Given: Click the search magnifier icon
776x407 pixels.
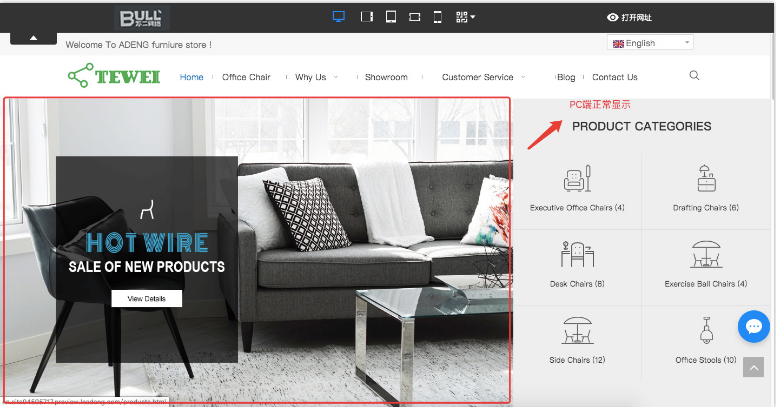Looking at the screenshot, I should 694,76.
